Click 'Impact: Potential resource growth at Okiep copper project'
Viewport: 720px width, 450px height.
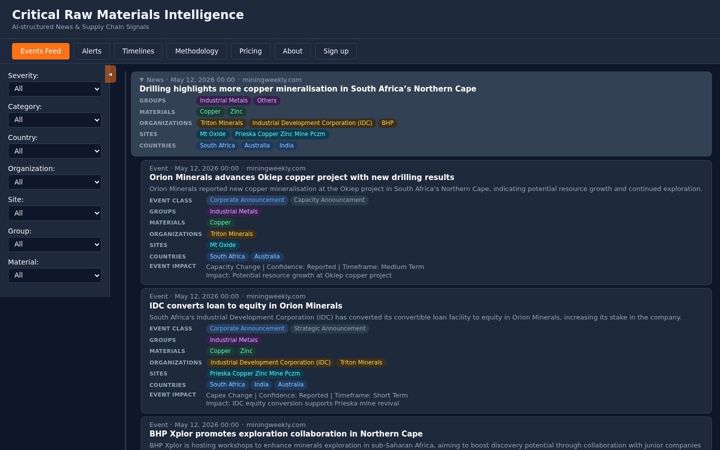[299, 276]
